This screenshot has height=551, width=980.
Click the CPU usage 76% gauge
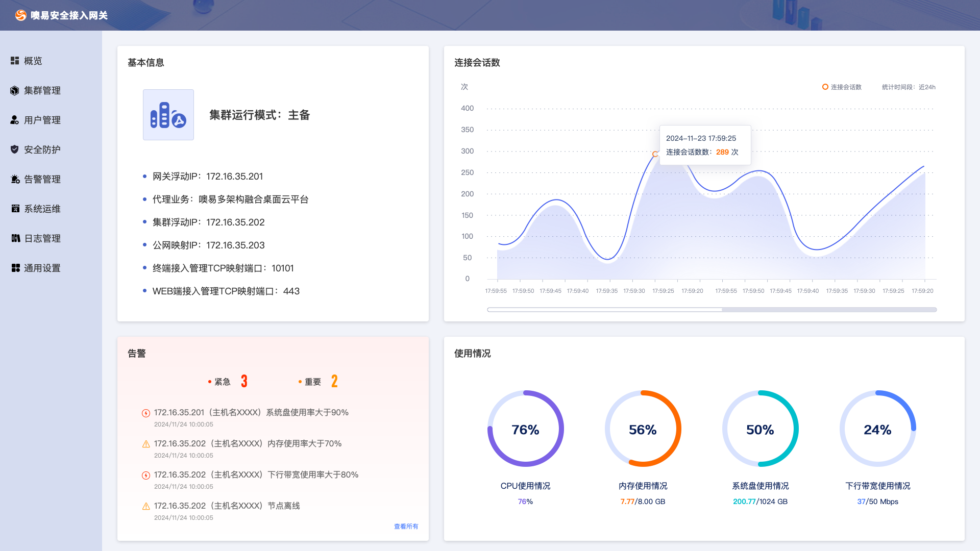[x=525, y=429]
